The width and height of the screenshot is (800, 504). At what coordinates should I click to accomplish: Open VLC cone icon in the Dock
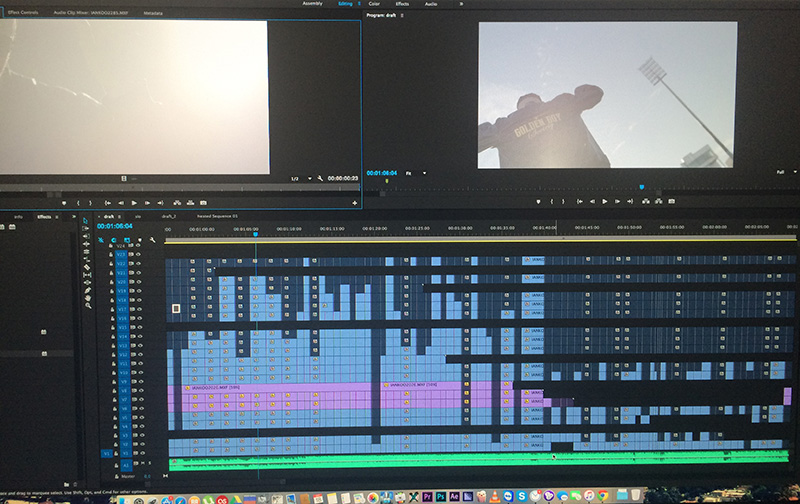click(x=495, y=496)
